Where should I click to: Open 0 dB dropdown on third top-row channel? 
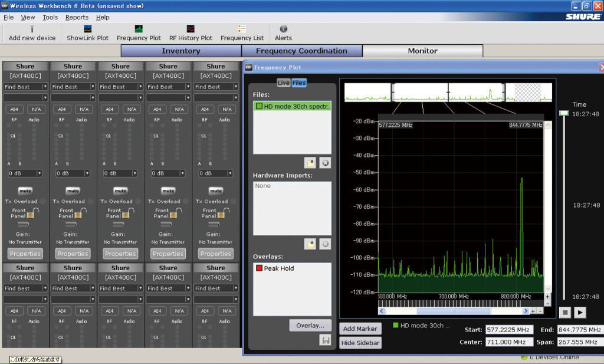coord(120,173)
